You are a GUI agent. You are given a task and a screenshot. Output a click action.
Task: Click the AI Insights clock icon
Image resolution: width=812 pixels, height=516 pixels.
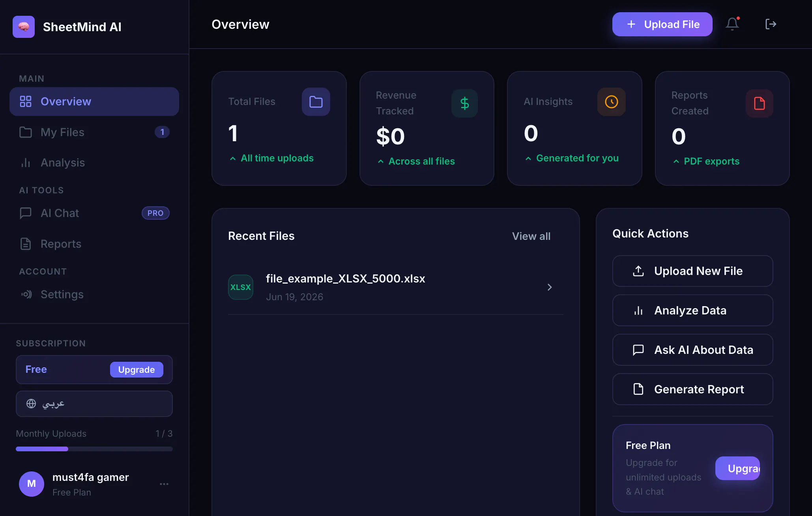click(x=612, y=102)
